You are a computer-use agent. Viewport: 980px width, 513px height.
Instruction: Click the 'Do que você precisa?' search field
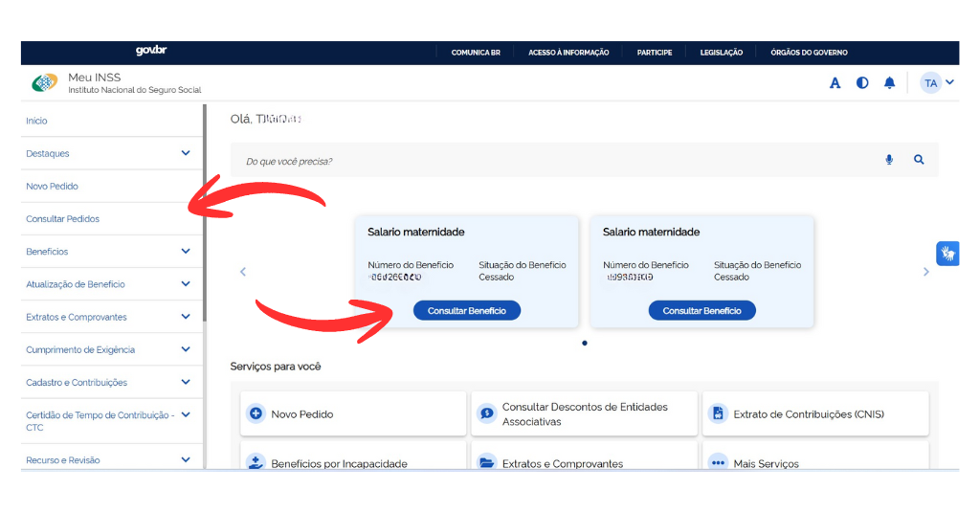click(555, 161)
